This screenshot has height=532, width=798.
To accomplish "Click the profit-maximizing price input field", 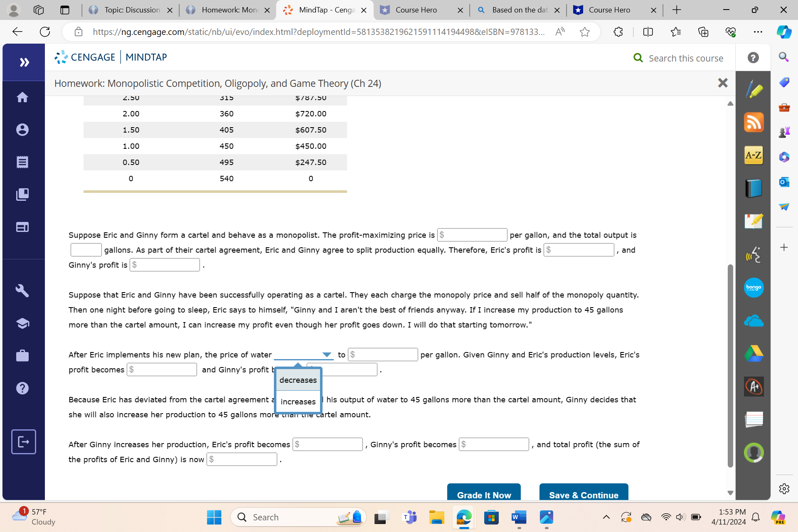I will point(472,235).
